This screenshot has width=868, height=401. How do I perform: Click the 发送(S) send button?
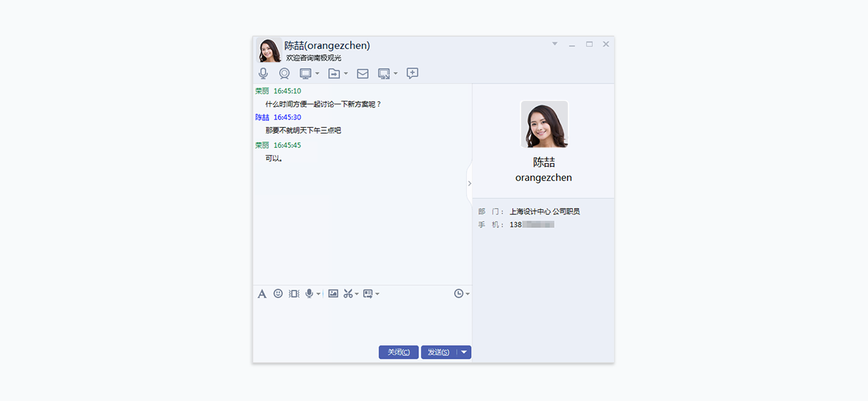tap(438, 352)
